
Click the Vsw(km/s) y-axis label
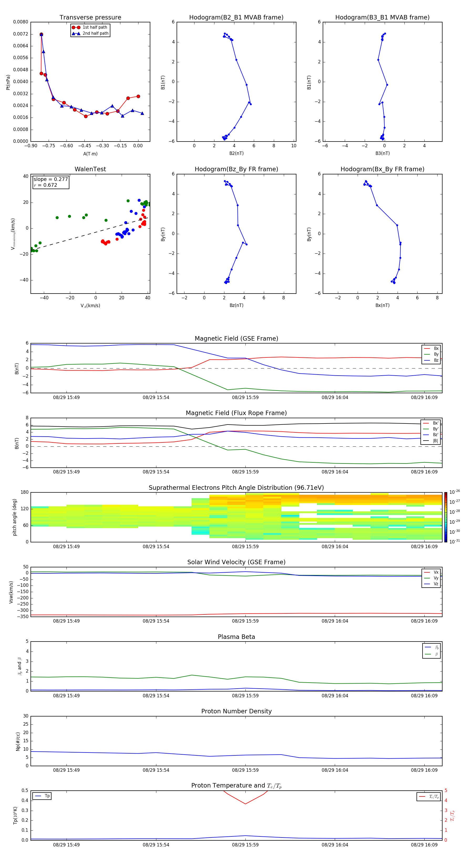click(x=11, y=592)
